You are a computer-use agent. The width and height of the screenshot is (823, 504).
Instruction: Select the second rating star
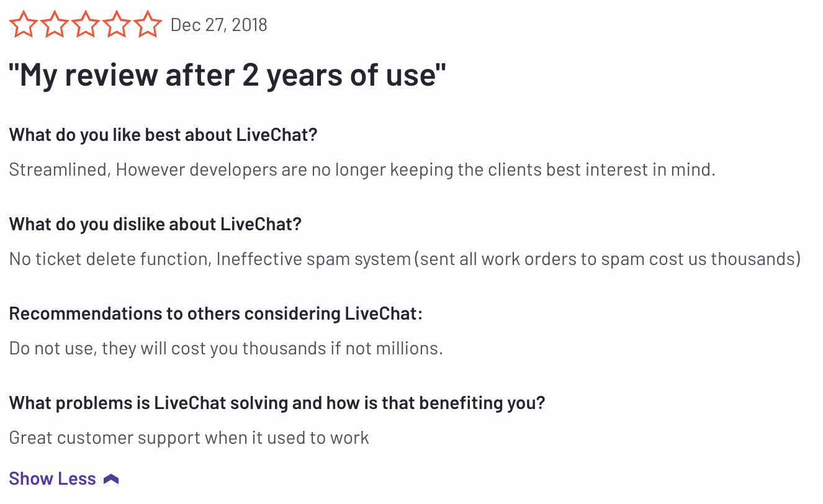[x=55, y=25]
